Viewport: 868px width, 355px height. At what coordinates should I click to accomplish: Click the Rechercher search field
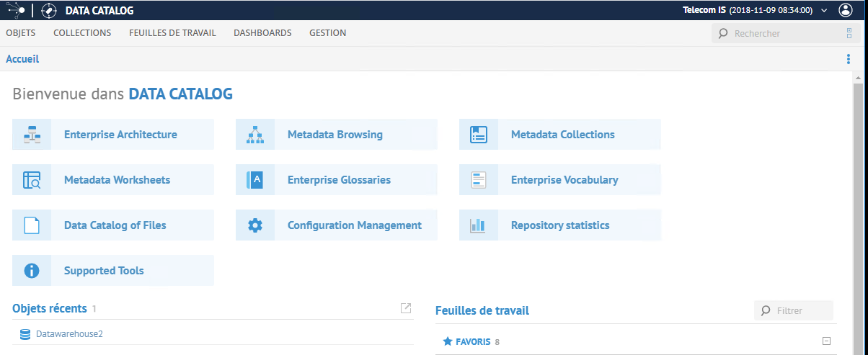click(x=776, y=33)
